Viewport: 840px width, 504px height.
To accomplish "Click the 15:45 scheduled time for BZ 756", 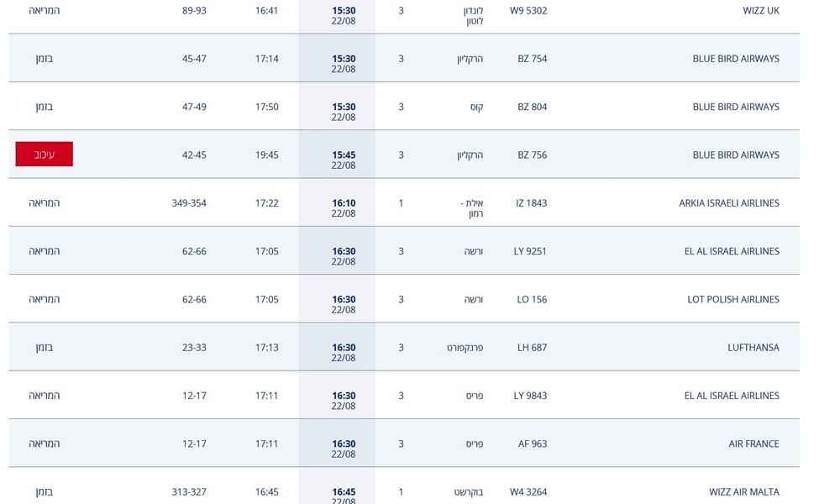I will 344,155.
